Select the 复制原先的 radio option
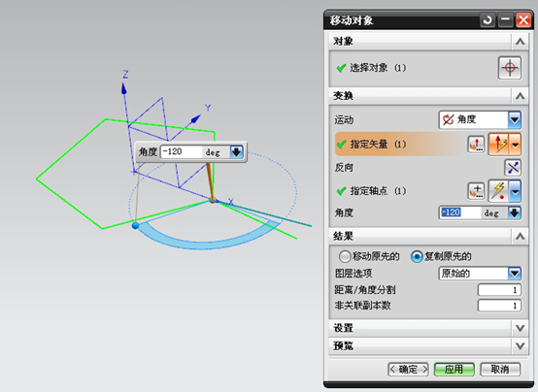Viewport: 538px width, 392px height. pyautogui.click(x=417, y=256)
